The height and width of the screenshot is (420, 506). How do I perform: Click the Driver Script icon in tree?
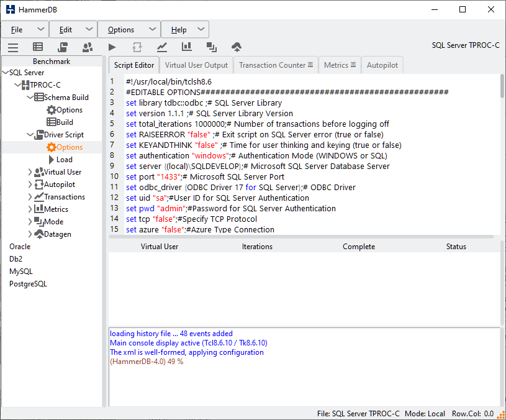[x=39, y=135]
